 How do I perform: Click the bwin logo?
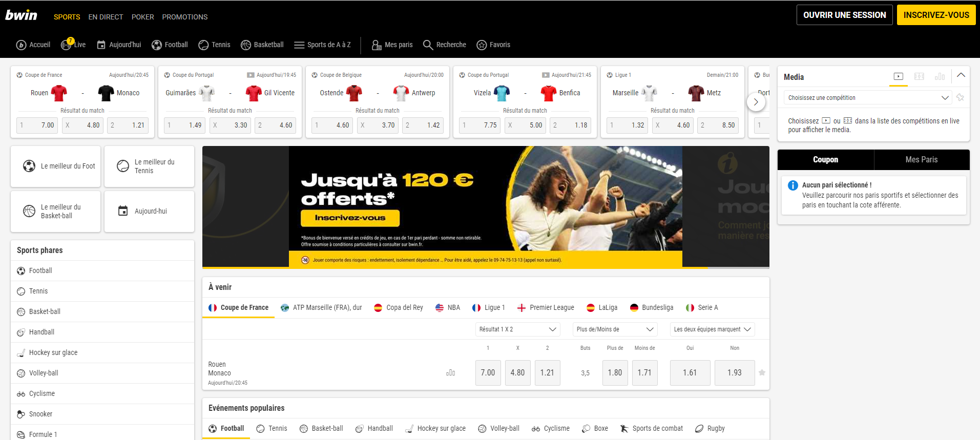[x=21, y=15]
